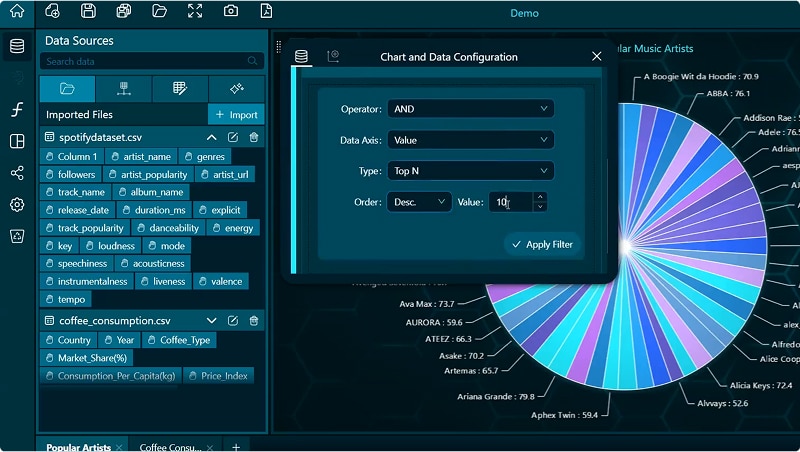Increase Value using the up stepper arrow
800x452 pixels.
(x=540, y=197)
